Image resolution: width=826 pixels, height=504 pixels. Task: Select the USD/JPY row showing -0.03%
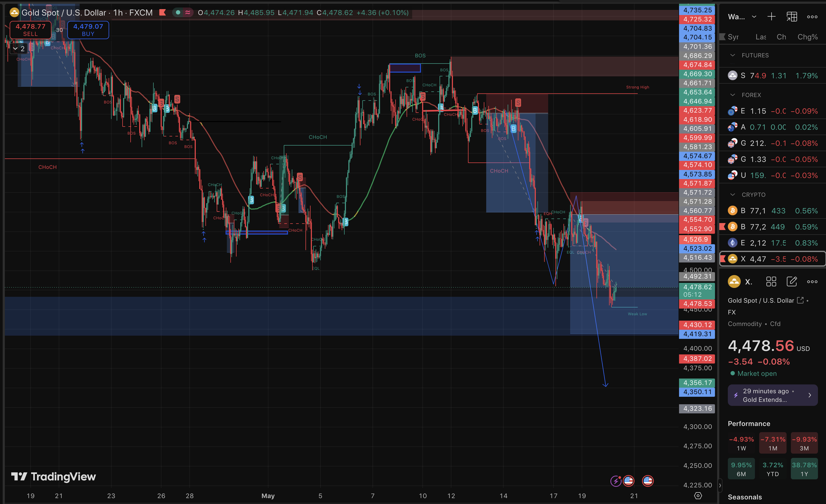coord(772,175)
